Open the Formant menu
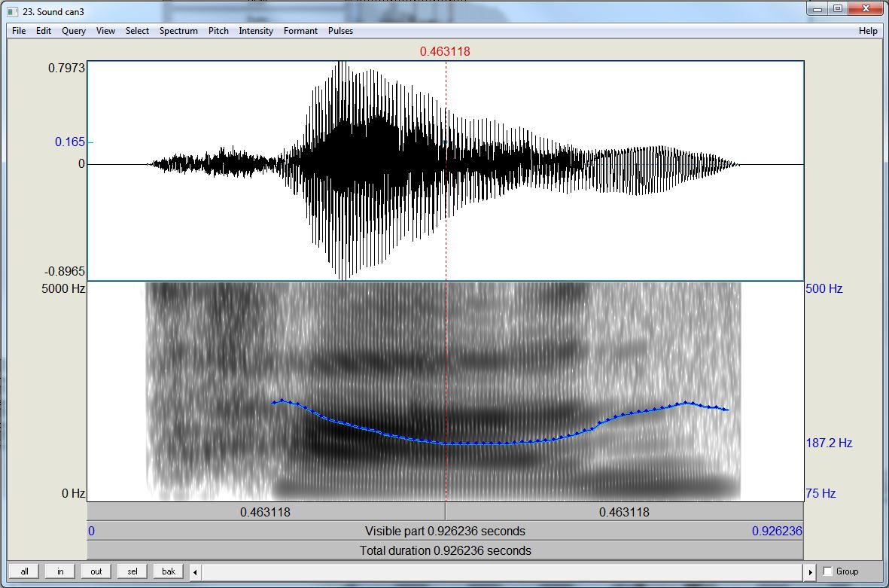 (x=300, y=31)
